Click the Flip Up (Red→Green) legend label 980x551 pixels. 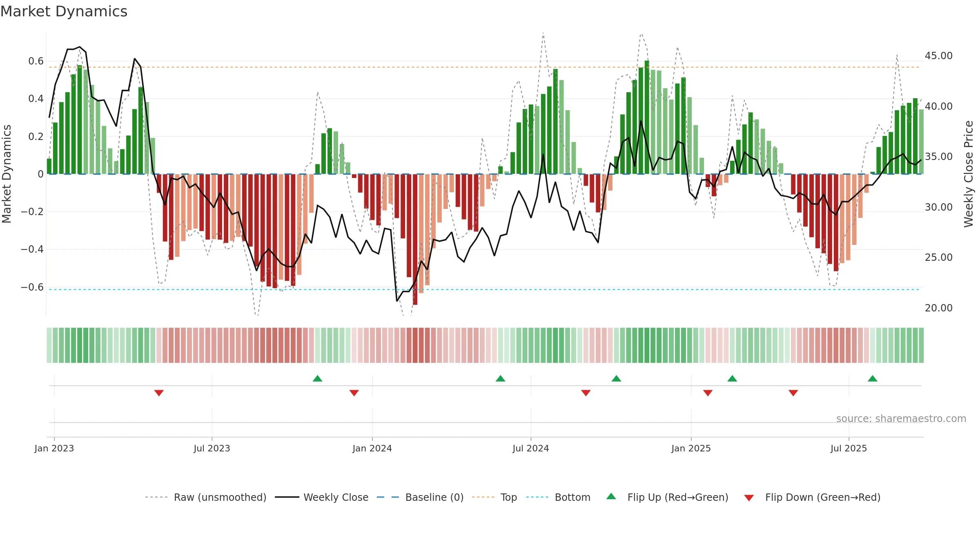click(678, 497)
